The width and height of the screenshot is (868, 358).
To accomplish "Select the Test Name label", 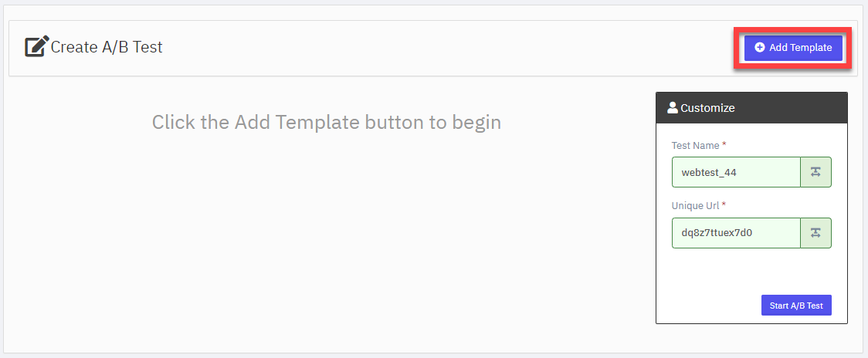I will 695,146.
